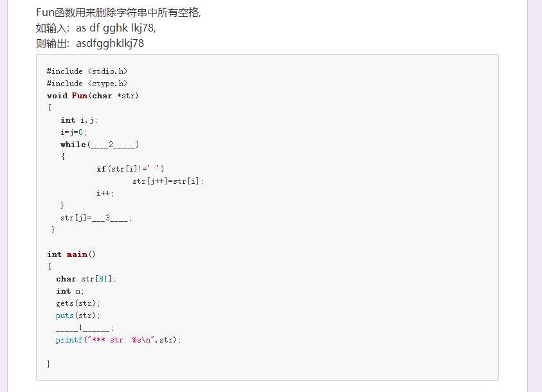Click the int main() function header
The width and height of the screenshot is (542, 392).
[x=71, y=254]
